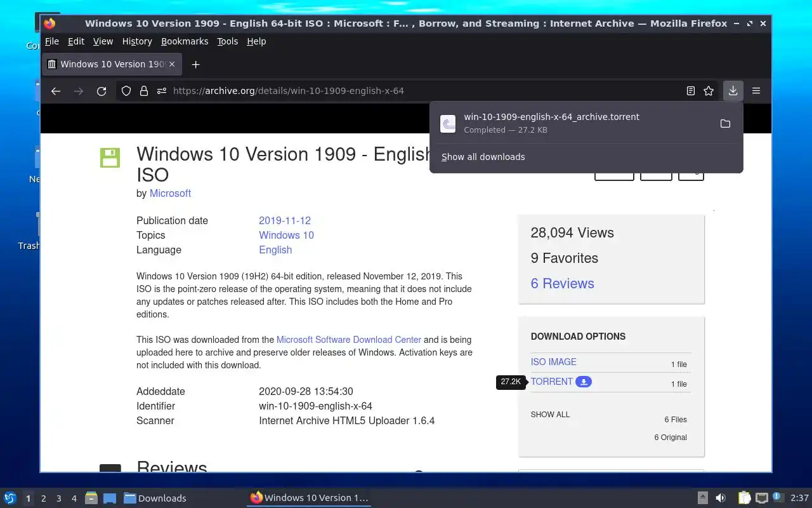812x508 pixels.
Task: Click the 2:37 clock in tray
Action: (799, 498)
